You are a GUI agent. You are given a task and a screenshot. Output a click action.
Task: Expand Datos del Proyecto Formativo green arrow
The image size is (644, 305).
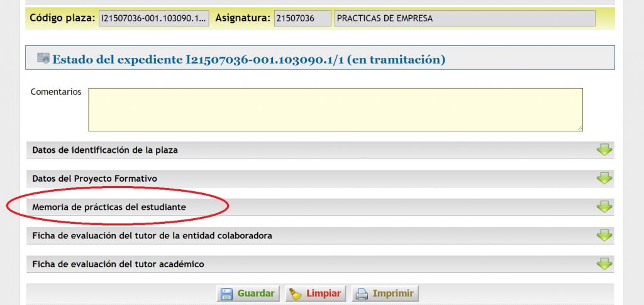pos(604,178)
